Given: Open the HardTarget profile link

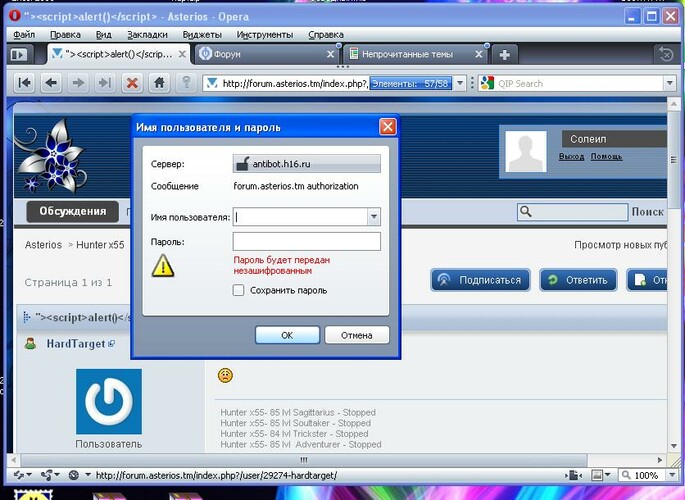Looking at the screenshot, I should click(76, 344).
